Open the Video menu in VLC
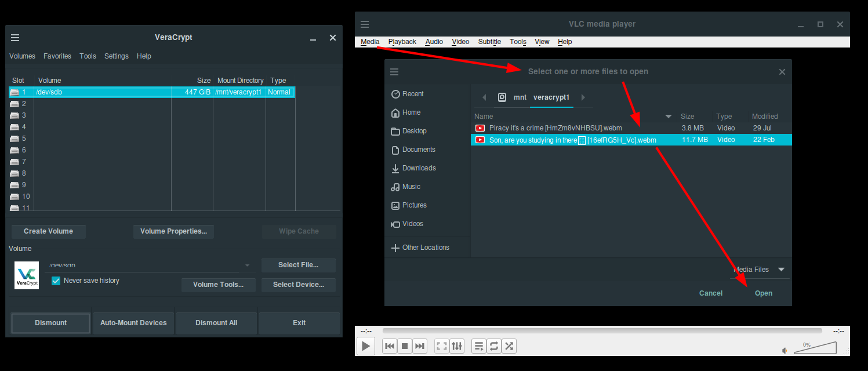 pyautogui.click(x=461, y=42)
